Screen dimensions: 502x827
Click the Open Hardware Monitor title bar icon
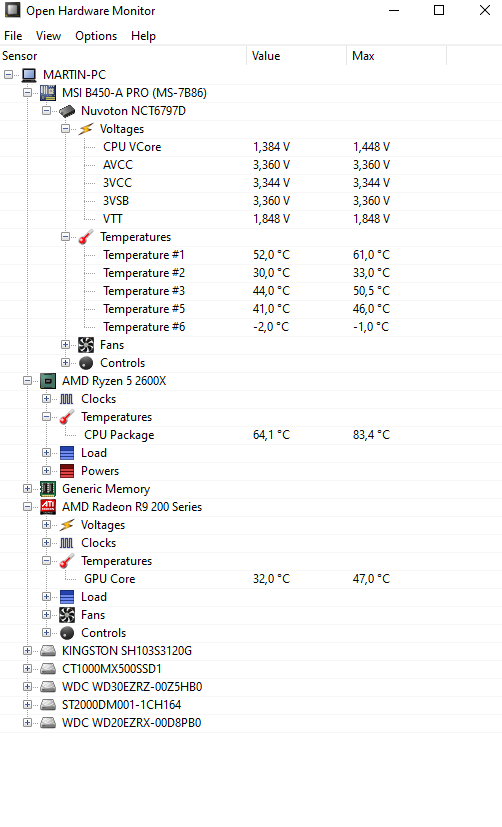click(x=12, y=10)
